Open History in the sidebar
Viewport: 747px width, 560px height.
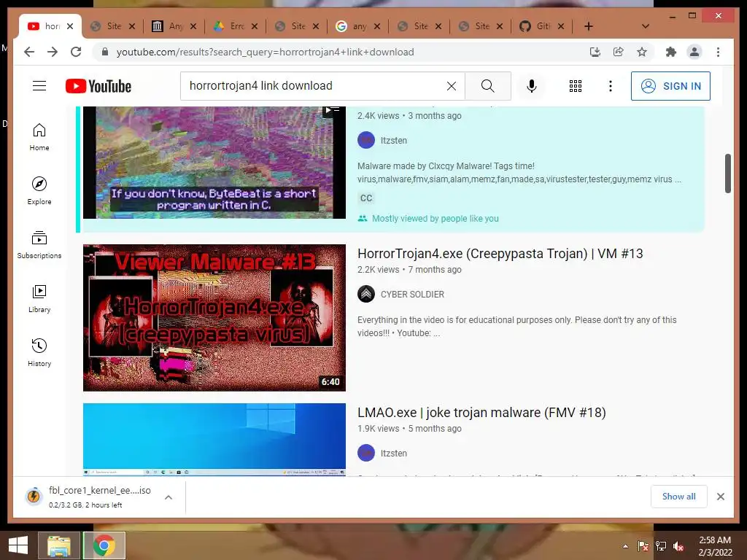click(39, 352)
